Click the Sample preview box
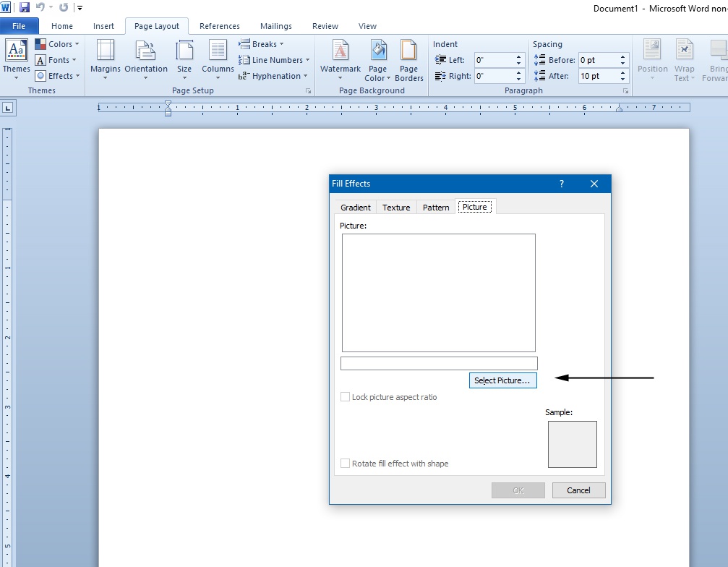The image size is (728, 567). 572,444
